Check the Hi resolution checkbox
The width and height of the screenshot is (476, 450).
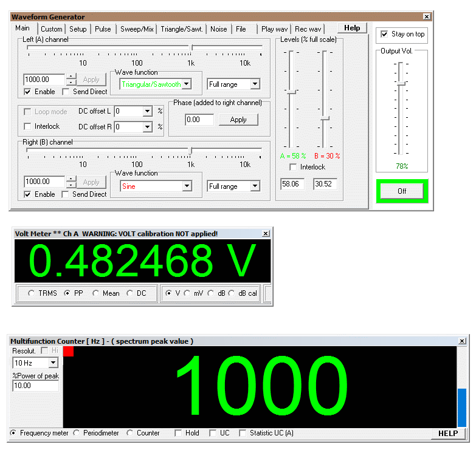click(44, 350)
